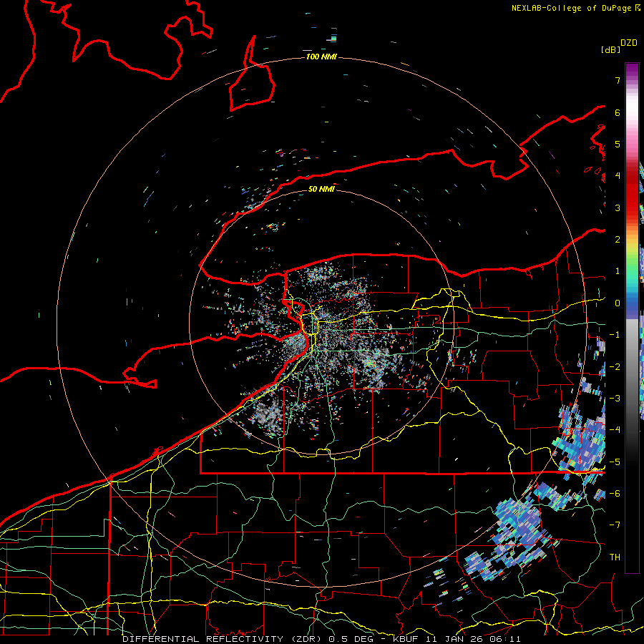644x644 pixels.
Task: Click the -4 value on color scale
Action: pyautogui.click(x=615, y=429)
